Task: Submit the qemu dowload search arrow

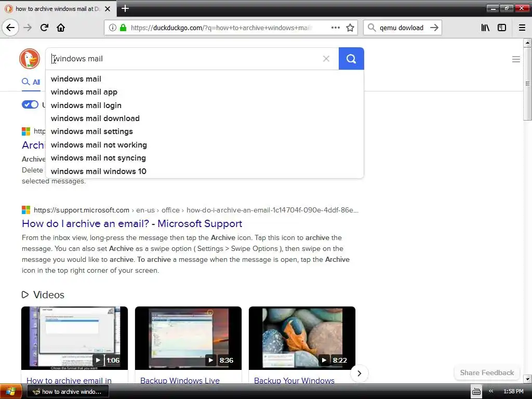Action: (x=434, y=28)
